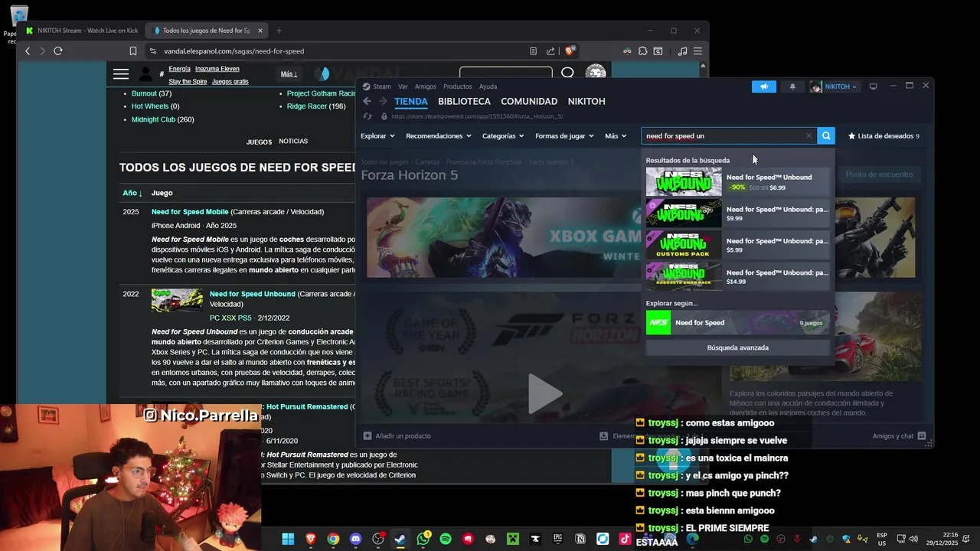Viewport: 980px width, 551px height.
Task: Go back in Steam navigation
Action: click(367, 101)
